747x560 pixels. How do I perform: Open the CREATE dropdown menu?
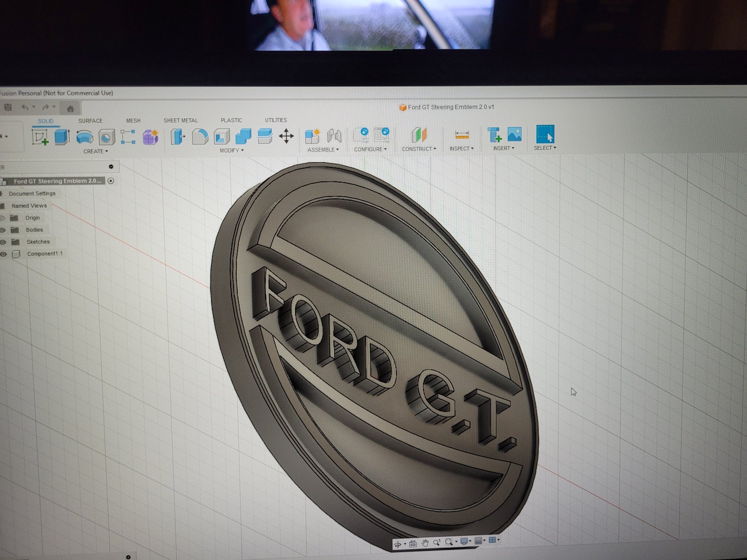coord(96,151)
